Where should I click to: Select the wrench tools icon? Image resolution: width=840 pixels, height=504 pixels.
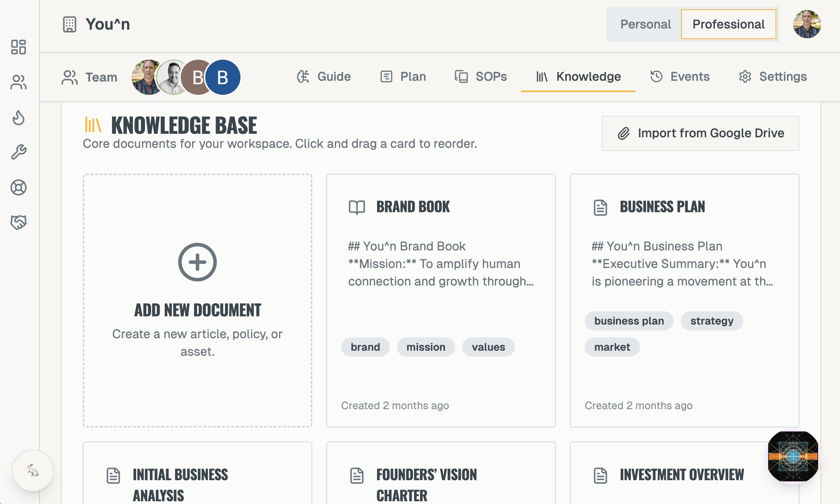click(x=18, y=152)
